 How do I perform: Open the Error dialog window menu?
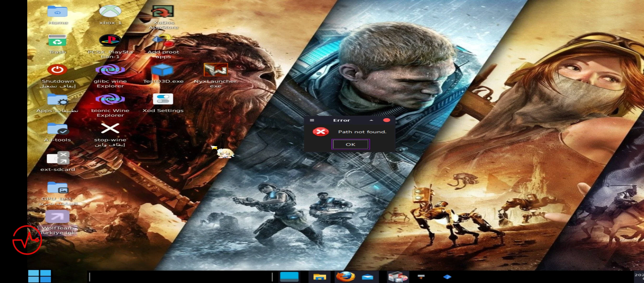[312, 120]
